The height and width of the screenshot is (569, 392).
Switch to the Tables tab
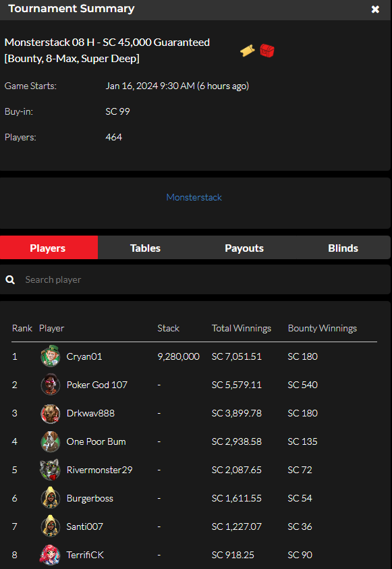coord(145,248)
